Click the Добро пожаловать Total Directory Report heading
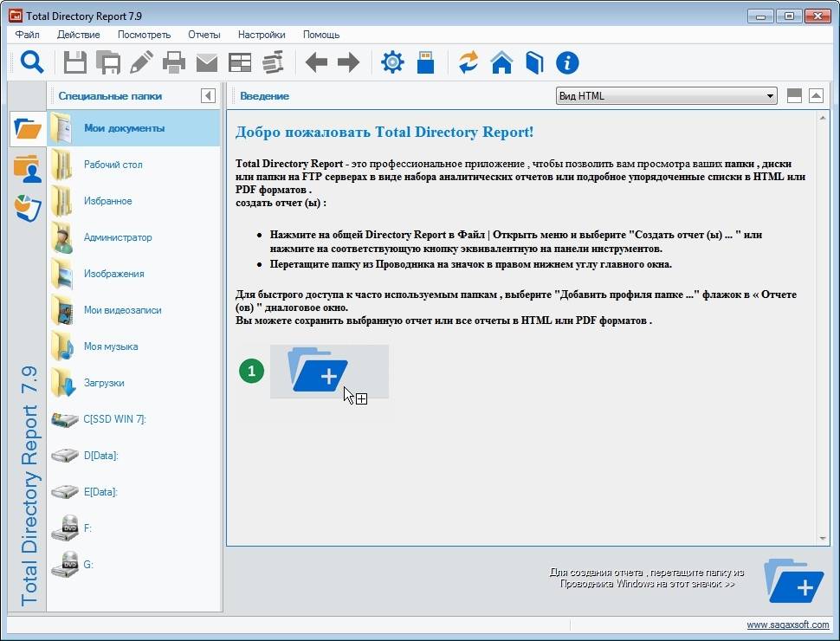The image size is (840, 641). [x=384, y=132]
